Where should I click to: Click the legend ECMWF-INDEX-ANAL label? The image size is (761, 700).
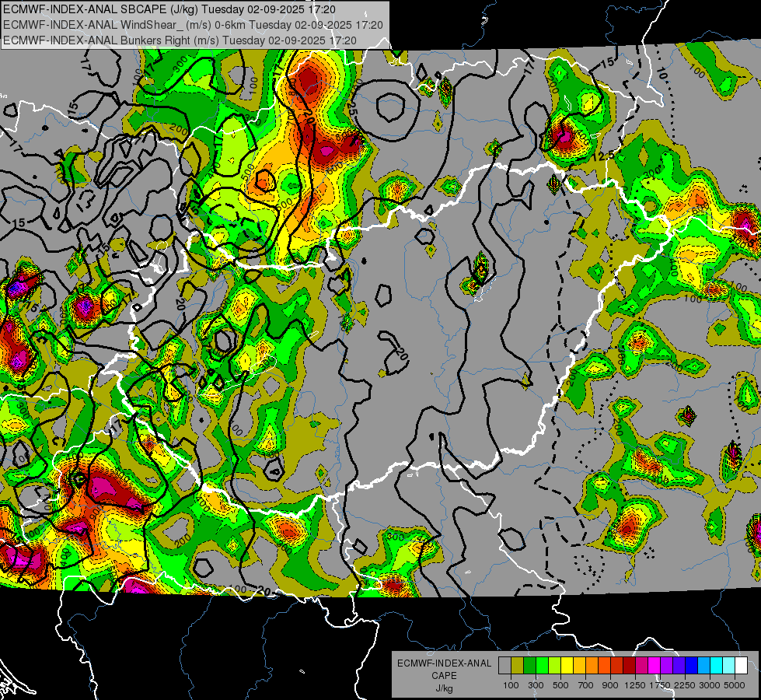tap(445, 663)
